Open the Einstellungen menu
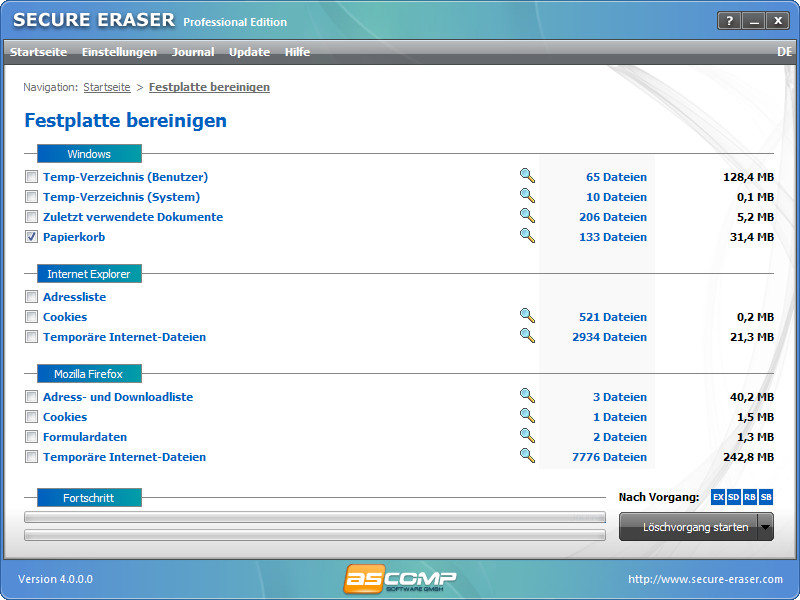800x600 pixels. coord(119,52)
